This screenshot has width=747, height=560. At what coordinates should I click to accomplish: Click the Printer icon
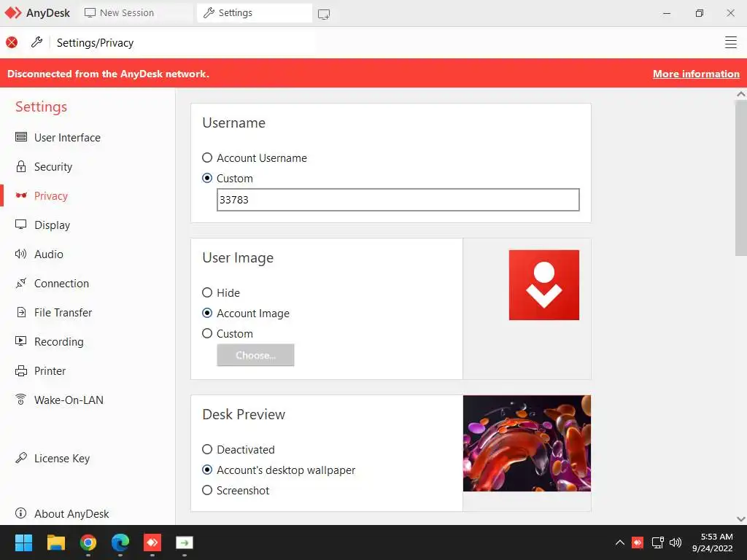tap(21, 370)
